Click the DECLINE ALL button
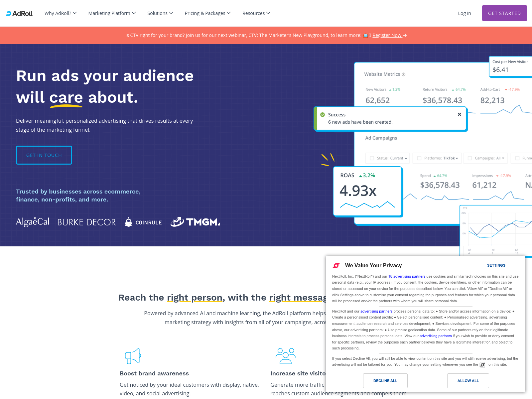 coord(385,381)
